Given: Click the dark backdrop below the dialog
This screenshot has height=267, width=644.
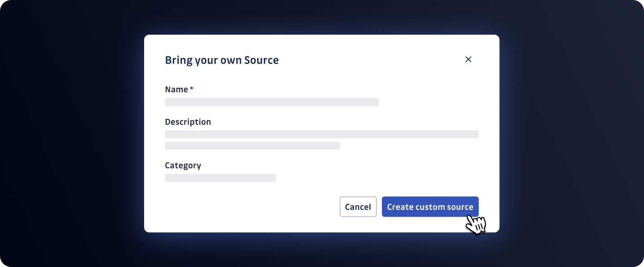Looking at the screenshot, I should (322, 250).
